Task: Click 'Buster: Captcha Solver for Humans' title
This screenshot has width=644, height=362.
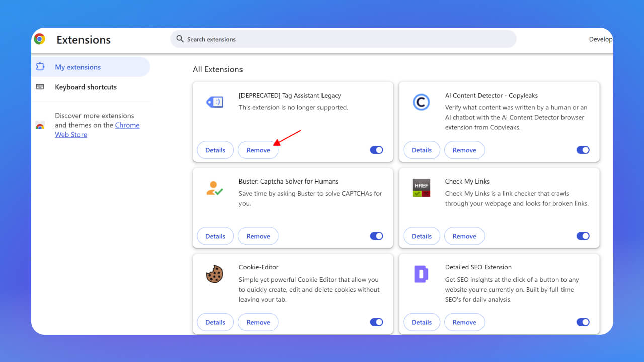Action: tap(288, 181)
